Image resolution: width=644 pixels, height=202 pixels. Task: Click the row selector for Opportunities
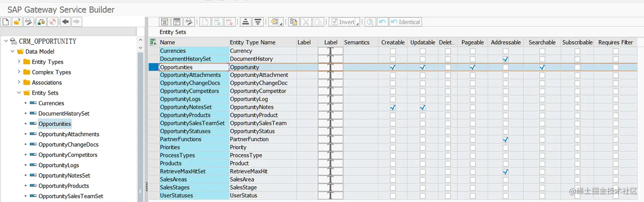(x=153, y=67)
